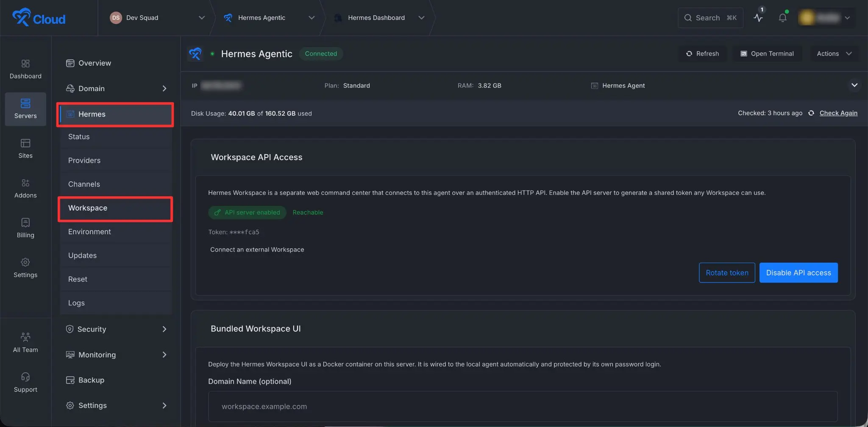Open the Actions dropdown

(834, 54)
